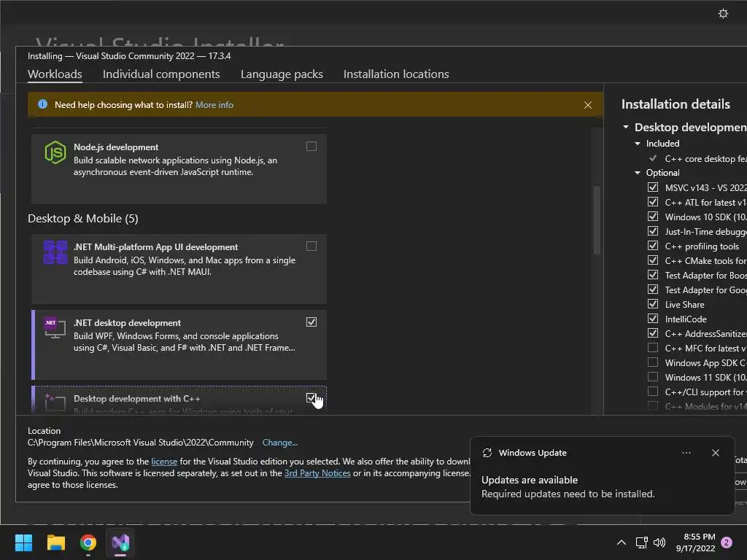Dismiss the help banner with the X icon

tap(588, 105)
